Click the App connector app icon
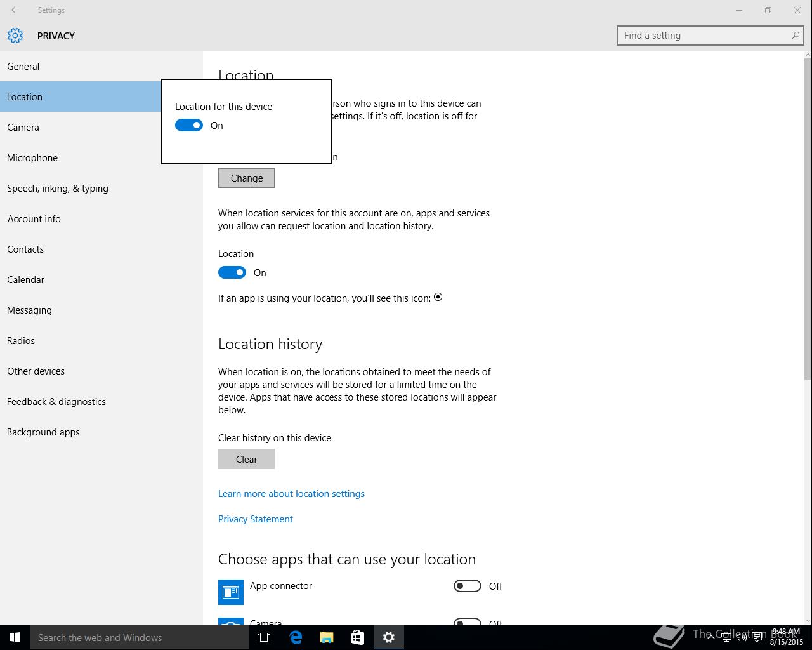The width and height of the screenshot is (812, 650). point(231,592)
